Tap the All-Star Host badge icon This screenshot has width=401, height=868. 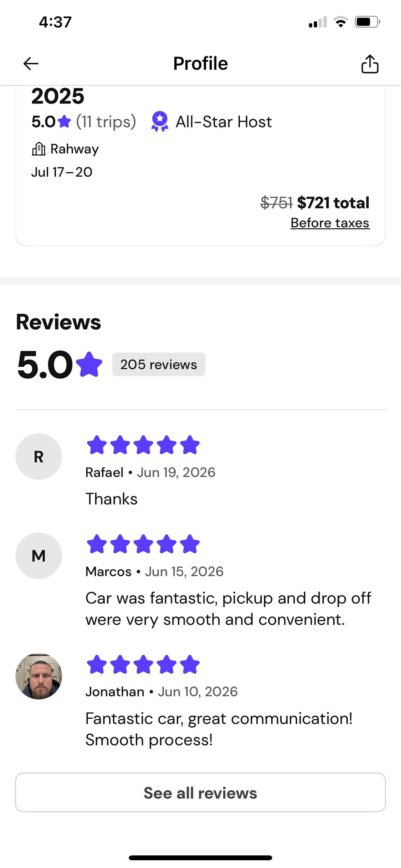coord(160,121)
